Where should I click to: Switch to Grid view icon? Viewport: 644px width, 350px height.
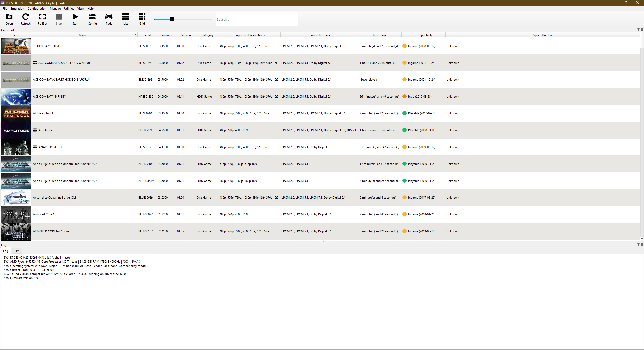(142, 19)
